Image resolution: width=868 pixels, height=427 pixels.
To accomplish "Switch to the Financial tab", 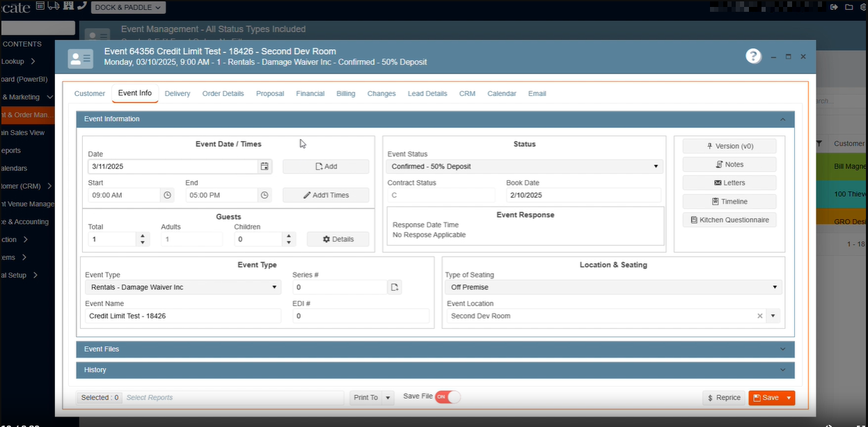I will pos(310,94).
